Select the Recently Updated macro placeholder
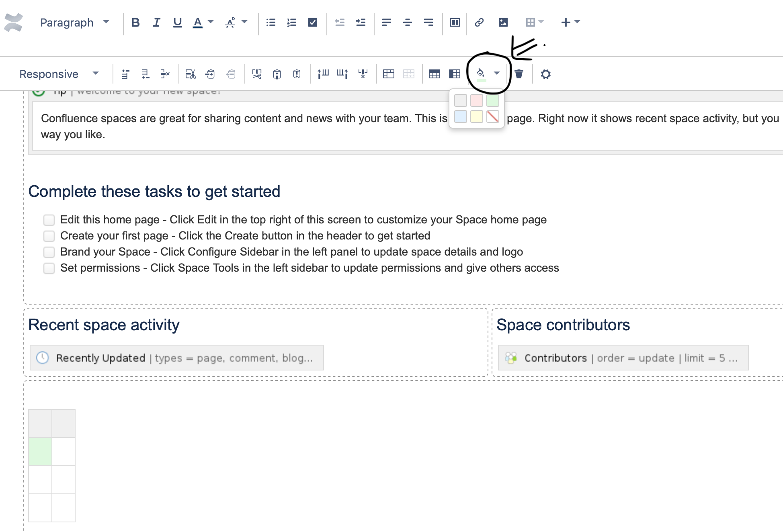The width and height of the screenshot is (783, 532). coord(176,358)
